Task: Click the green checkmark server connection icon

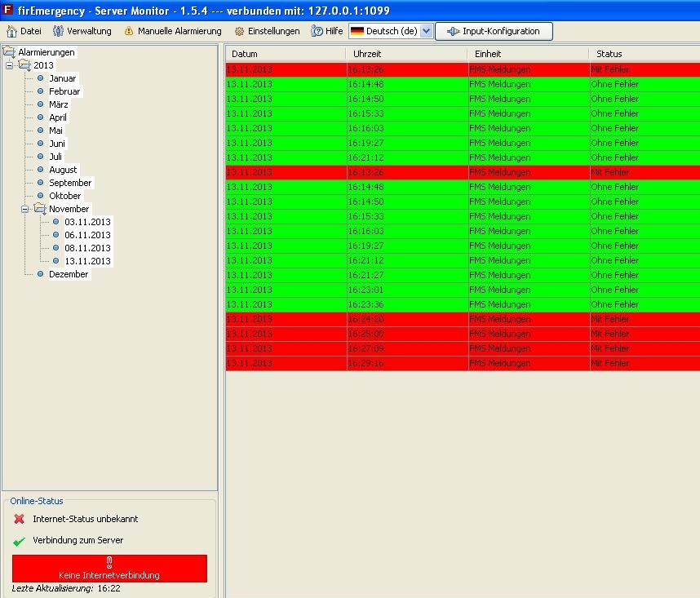Action: tap(20, 541)
